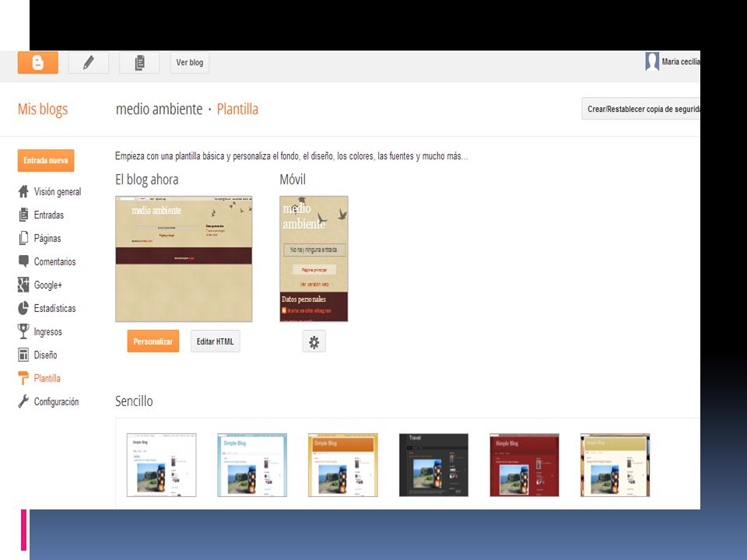The height and width of the screenshot is (560, 747).
Task: Open the Maria cecilia account name
Action: point(681,61)
